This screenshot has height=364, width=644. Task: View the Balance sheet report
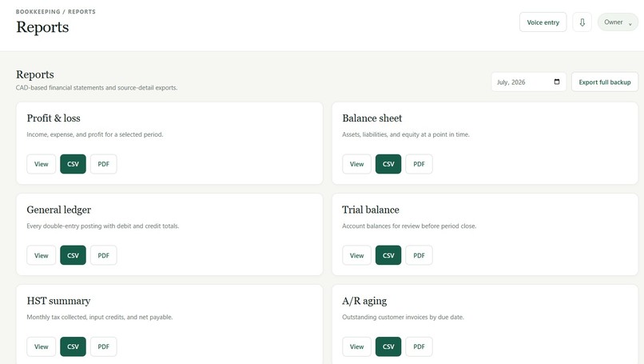pos(356,164)
